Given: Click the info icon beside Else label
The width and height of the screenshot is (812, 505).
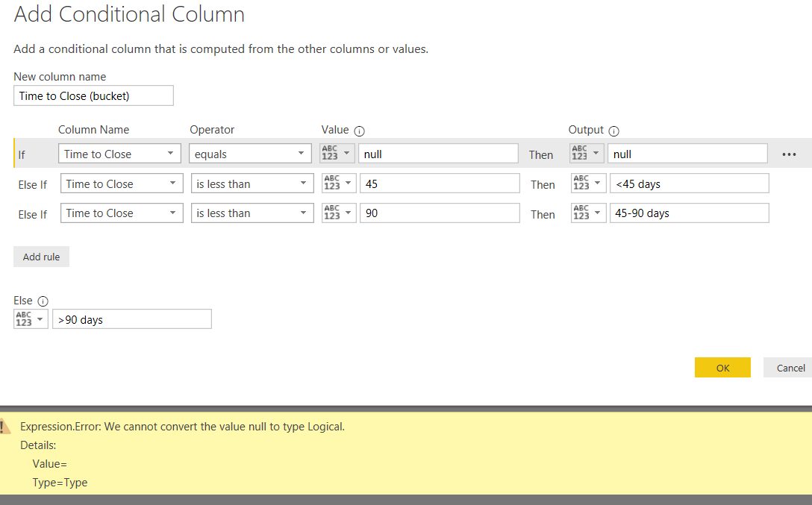Looking at the screenshot, I should click(x=43, y=301).
